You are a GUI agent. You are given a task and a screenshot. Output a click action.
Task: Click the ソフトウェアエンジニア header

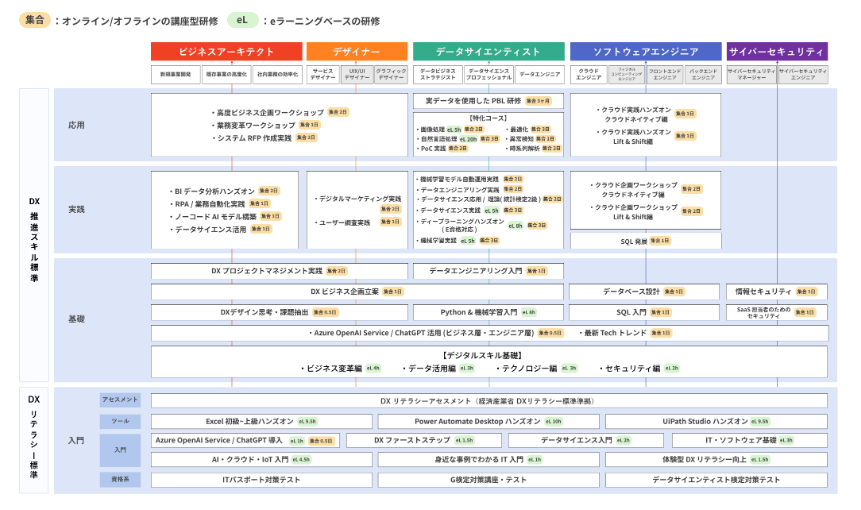pyautogui.click(x=644, y=51)
